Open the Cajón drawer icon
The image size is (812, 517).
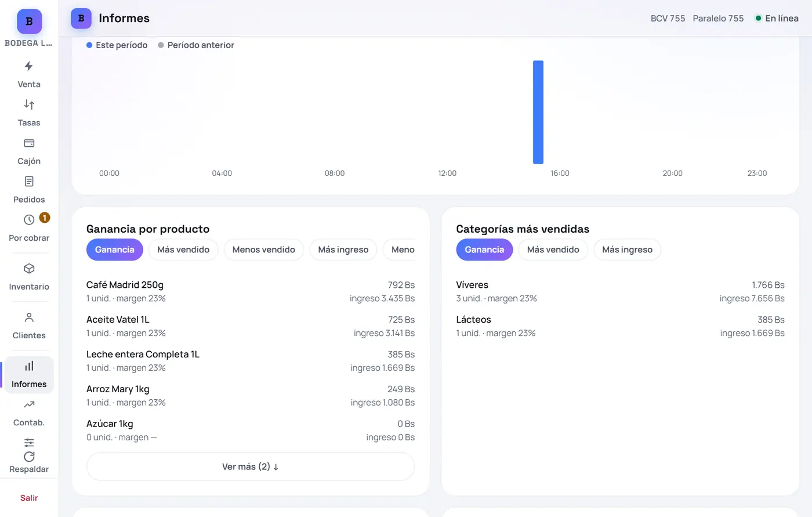click(29, 143)
